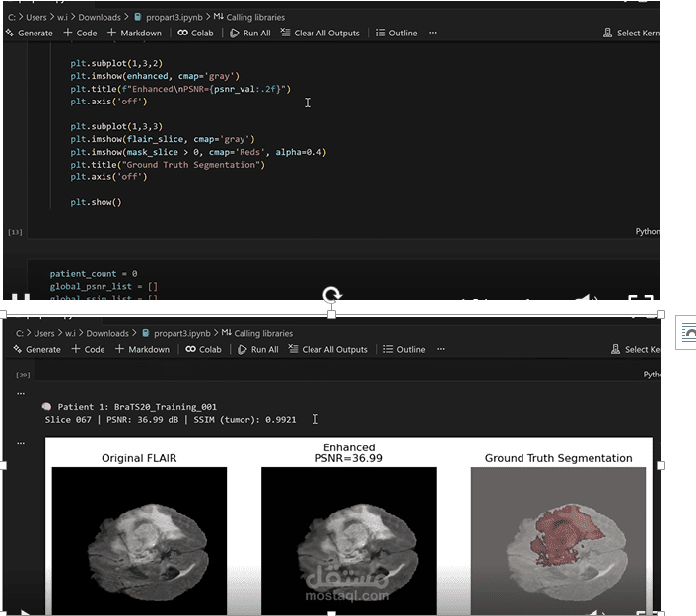Click the Ground Truth Segmentation image

558,540
